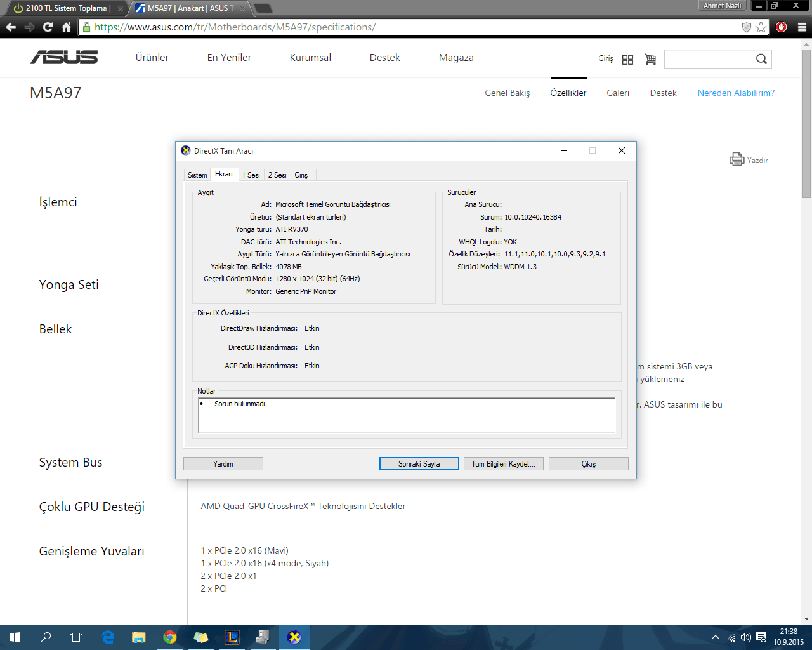The width and height of the screenshot is (812, 650).
Task: Open the Galeri section
Action: [x=618, y=93]
